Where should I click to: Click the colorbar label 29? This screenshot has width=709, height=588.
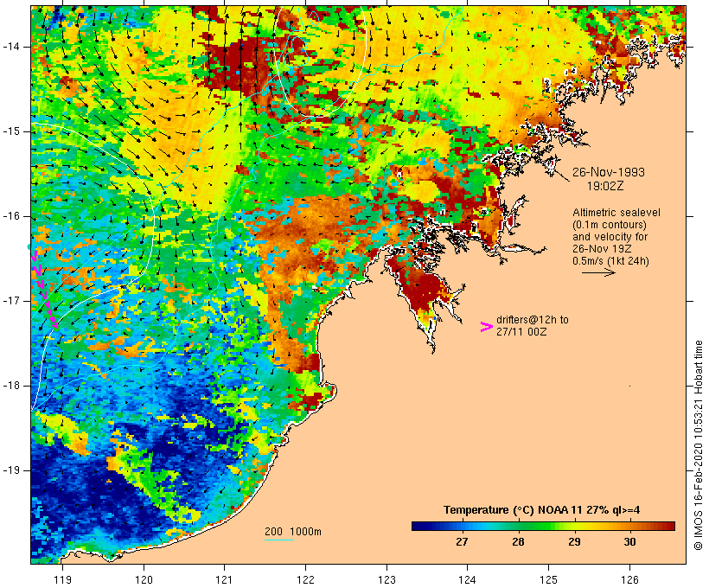tap(574, 541)
